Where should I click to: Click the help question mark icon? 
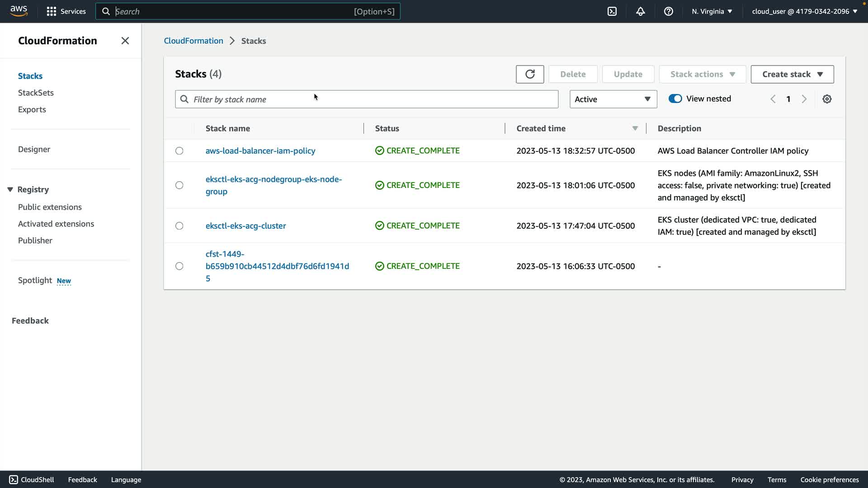tap(668, 11)
